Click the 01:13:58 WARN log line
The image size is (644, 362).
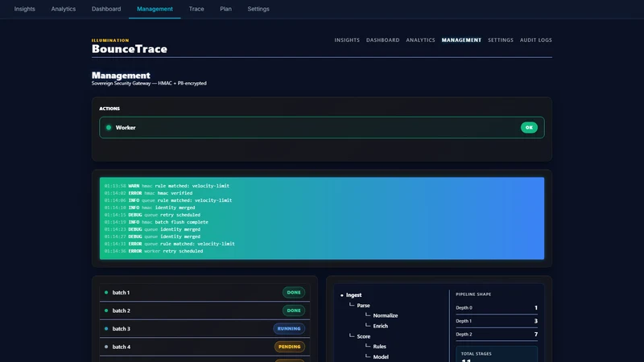[167, 186]
